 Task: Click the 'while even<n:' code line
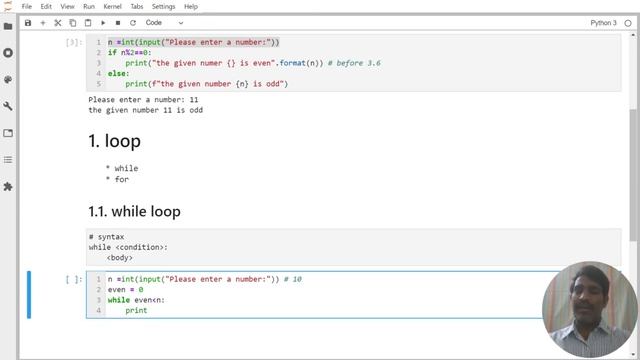[x=136, y=300]
